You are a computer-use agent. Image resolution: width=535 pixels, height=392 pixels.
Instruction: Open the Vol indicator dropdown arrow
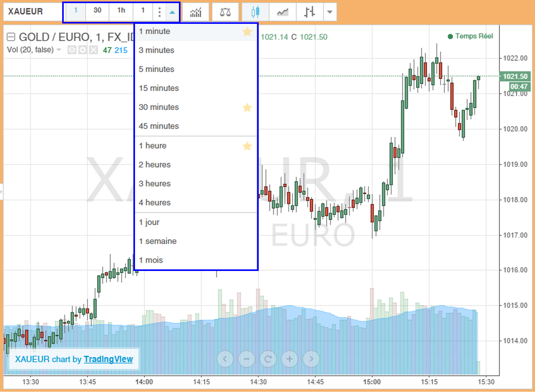point(59,50)
